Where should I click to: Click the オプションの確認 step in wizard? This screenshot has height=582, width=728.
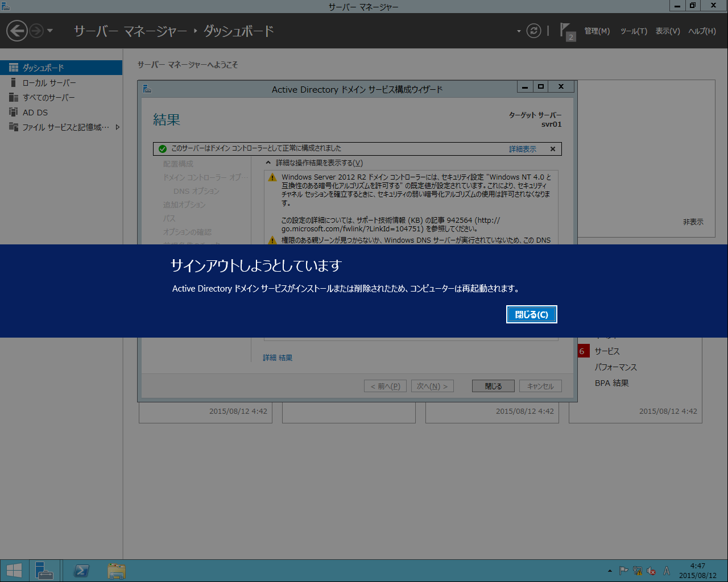point(187,232)
